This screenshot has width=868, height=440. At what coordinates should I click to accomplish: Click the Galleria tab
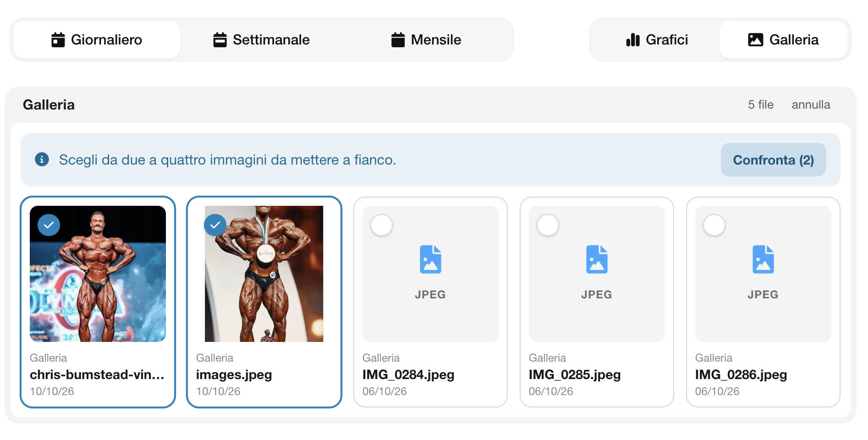pos(783,40)
